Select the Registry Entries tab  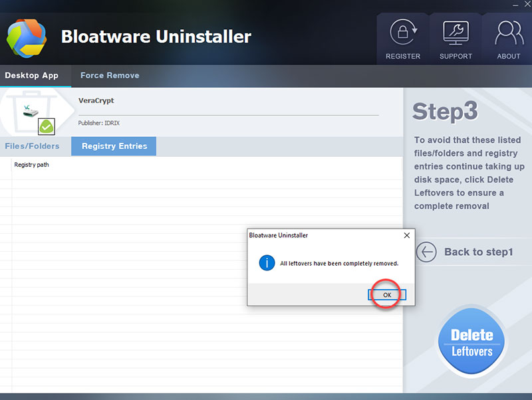[114, 146]
